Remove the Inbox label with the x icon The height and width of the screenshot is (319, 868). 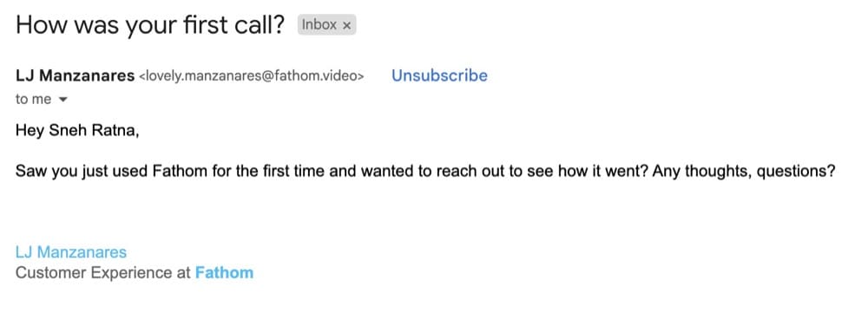(x=346, y=25)
